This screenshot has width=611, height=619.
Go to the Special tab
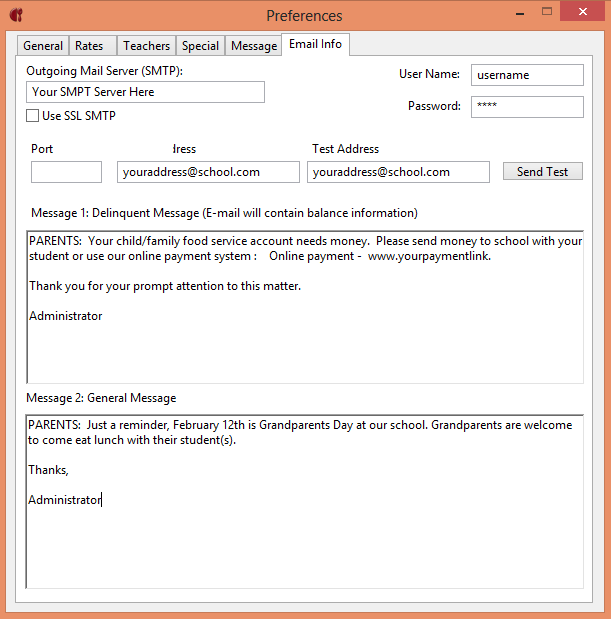(200, 46)
